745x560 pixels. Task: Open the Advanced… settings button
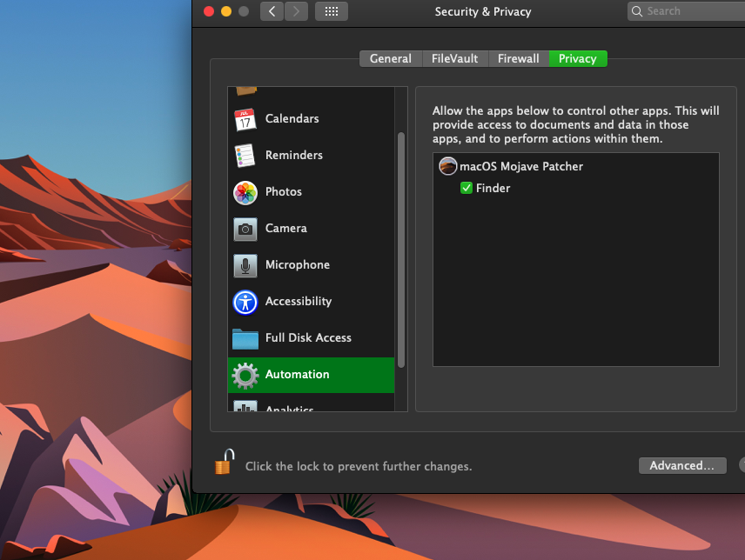682,465
